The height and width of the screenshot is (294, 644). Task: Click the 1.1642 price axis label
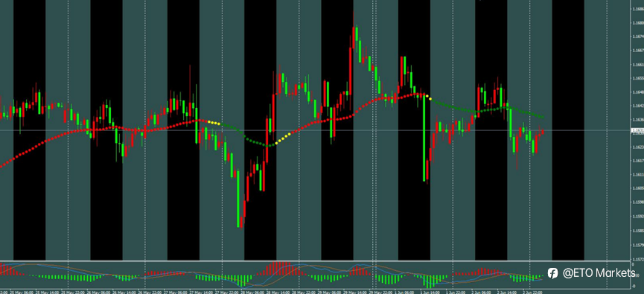(639, 106)
